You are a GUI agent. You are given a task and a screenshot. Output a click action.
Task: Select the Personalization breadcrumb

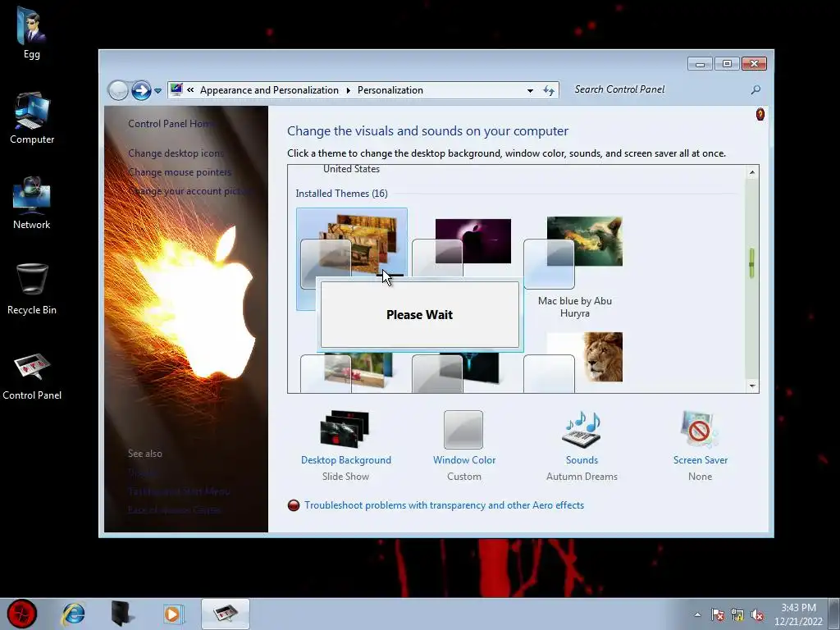click(390, 90)
